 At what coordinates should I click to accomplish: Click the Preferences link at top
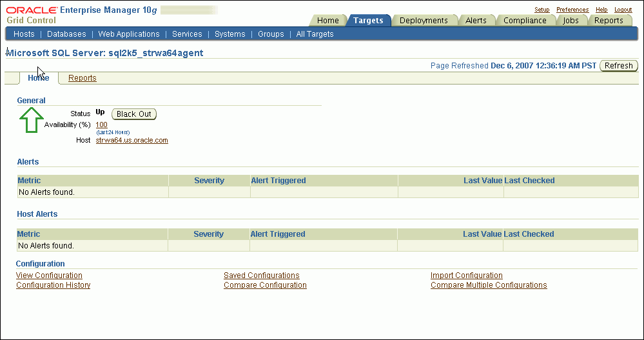click(572, 10)
